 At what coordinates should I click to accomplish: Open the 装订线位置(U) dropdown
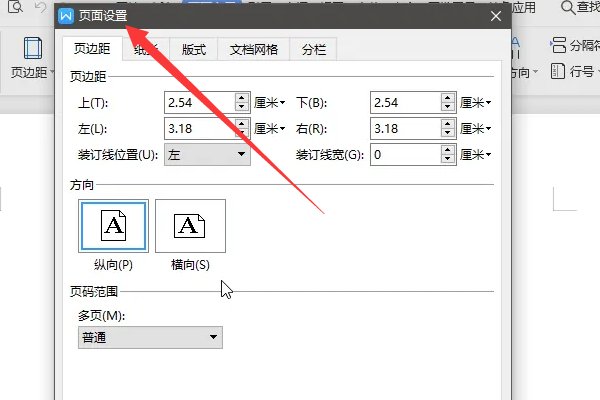207,155
